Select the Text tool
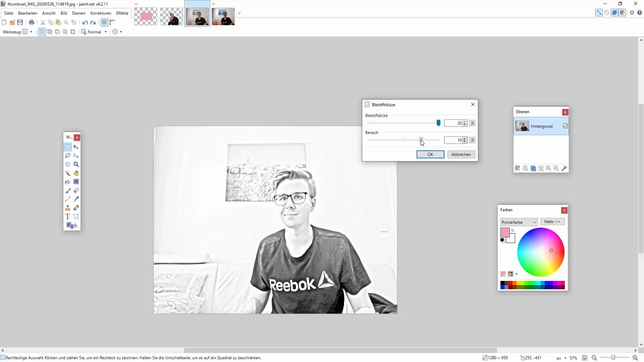This screenshot has width=644, height=362. coord(68,217)
